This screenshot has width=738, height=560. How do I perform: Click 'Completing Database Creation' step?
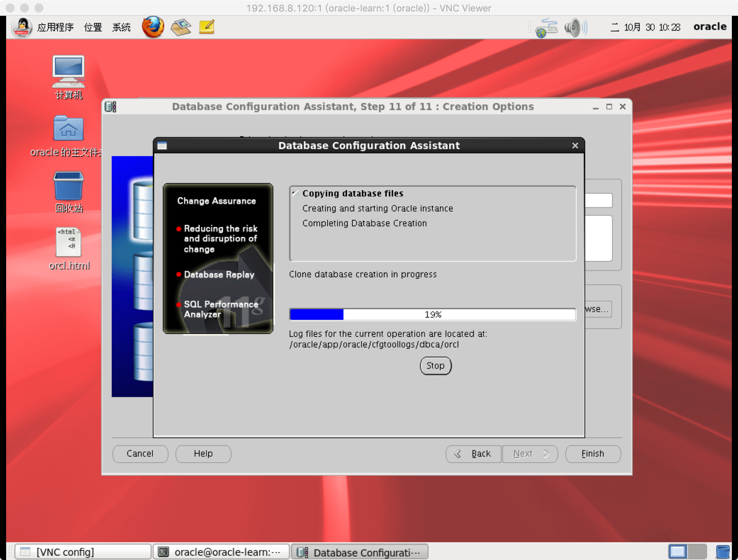coord(364,223)
